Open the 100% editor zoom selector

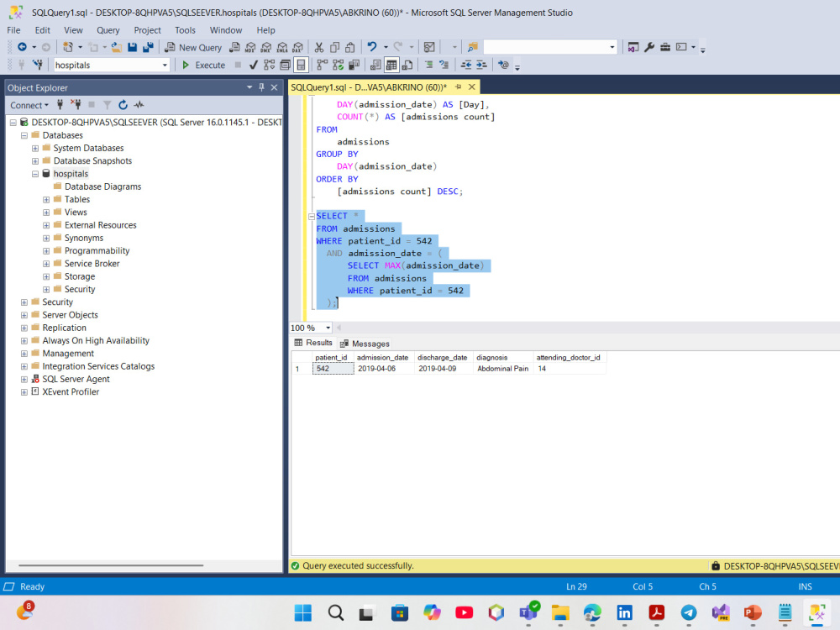[x=310, y=328]
